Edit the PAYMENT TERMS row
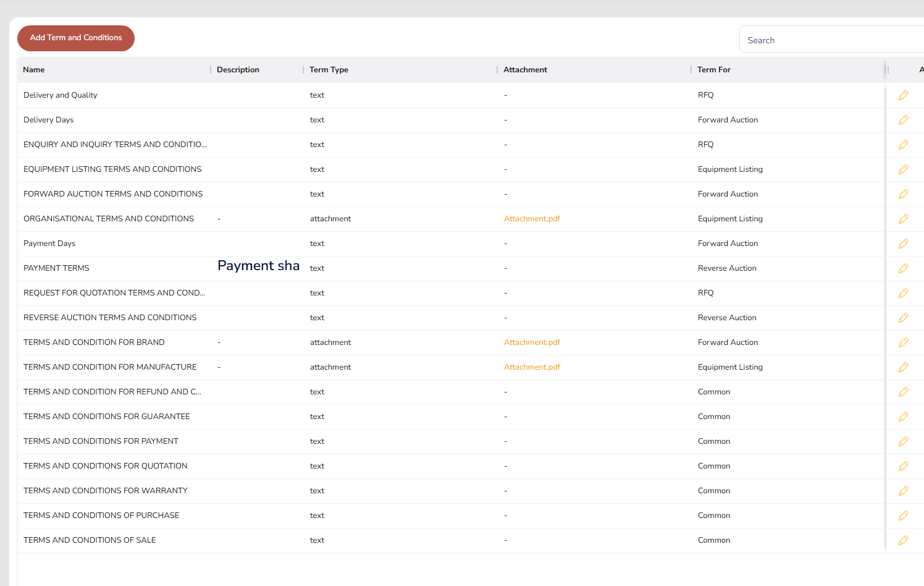924x586 pixels. coord(903,268)
